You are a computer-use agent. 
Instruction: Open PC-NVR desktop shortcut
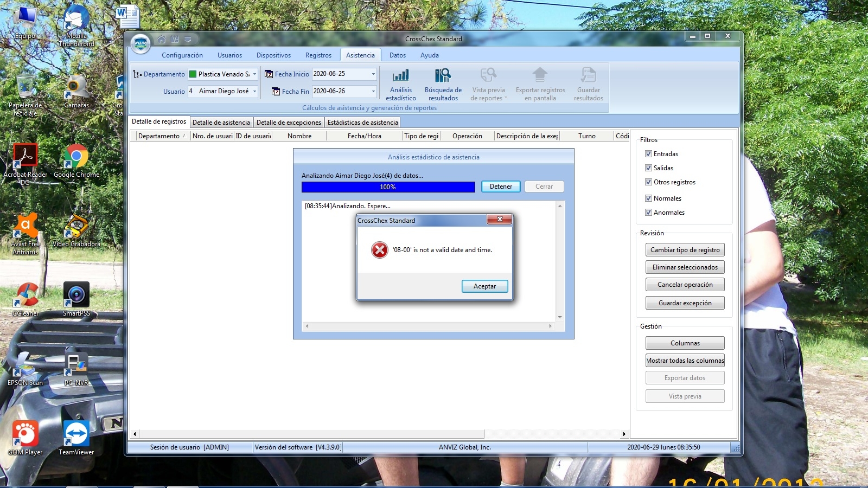76,369
